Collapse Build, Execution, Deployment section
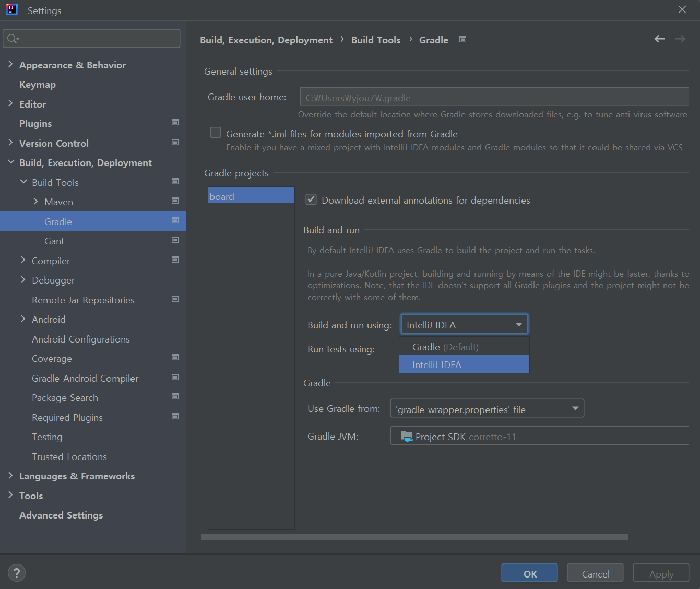The height and width of the screenshot is (589, 700). click(x=10, y=162)
